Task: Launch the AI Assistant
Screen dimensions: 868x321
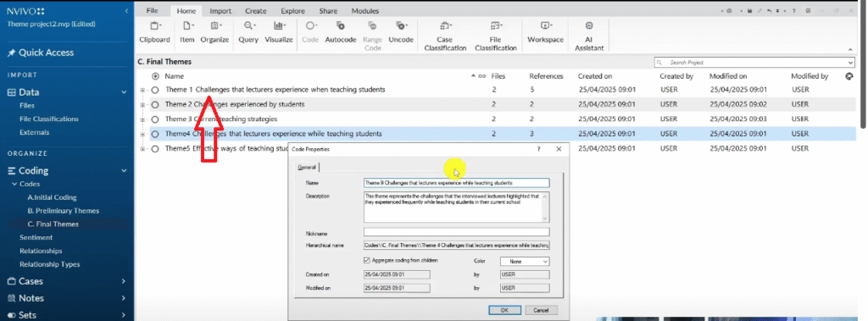Action: pos(589,36)
